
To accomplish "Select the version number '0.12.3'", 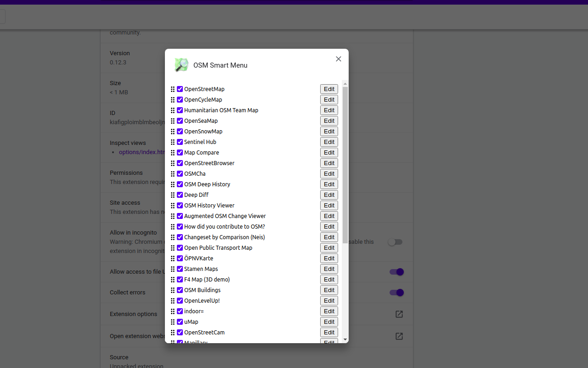I will coord(118,63).
